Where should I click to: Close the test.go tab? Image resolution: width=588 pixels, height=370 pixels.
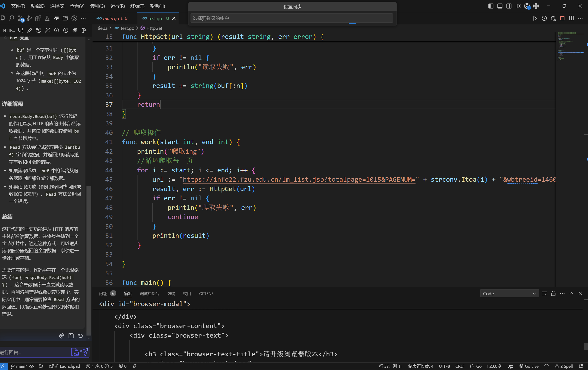[174, 18]
